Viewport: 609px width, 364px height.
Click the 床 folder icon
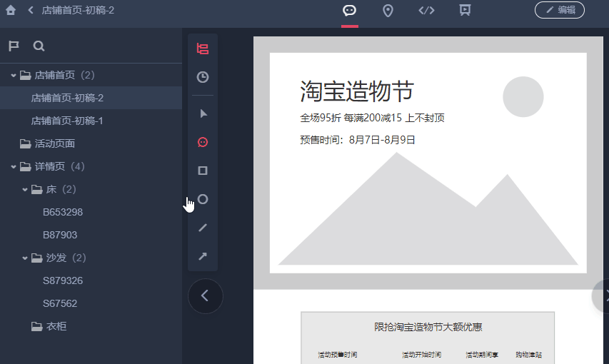[37, 189]
